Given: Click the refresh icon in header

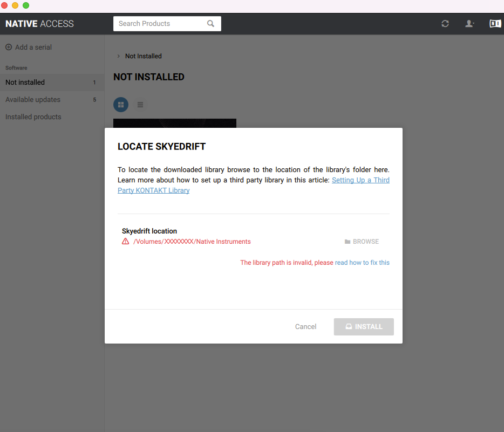Looking at the screenshot, I should click(x=445, y=23).
